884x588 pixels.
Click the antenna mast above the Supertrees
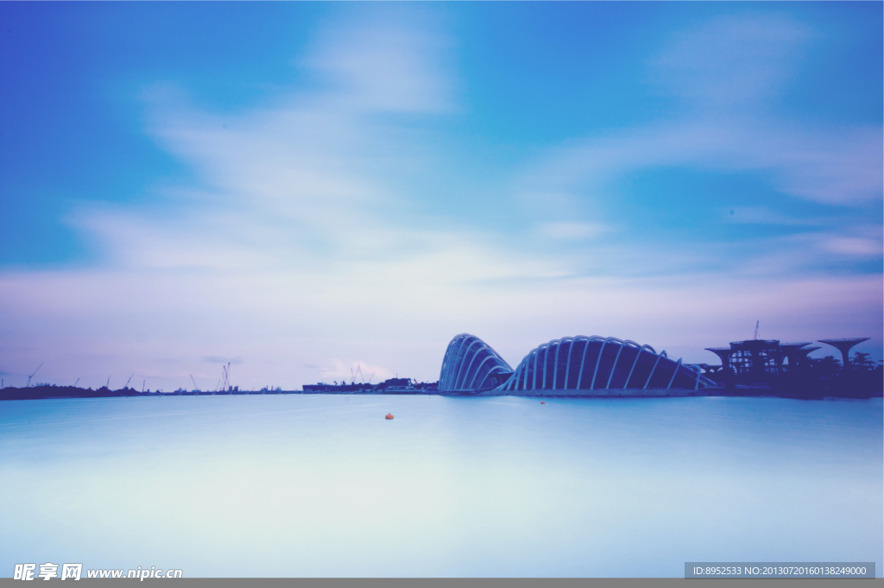(x=756, y=329)
